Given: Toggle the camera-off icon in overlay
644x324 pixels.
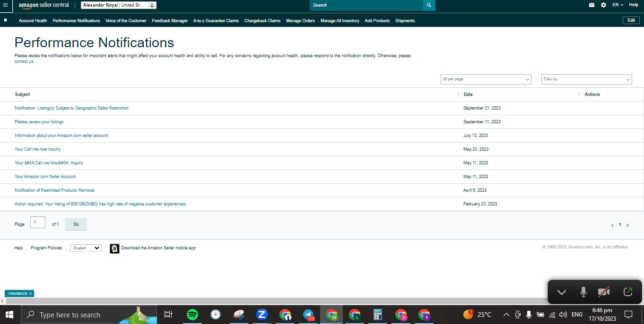Looking at the screenshot, I should pos(604,292).
